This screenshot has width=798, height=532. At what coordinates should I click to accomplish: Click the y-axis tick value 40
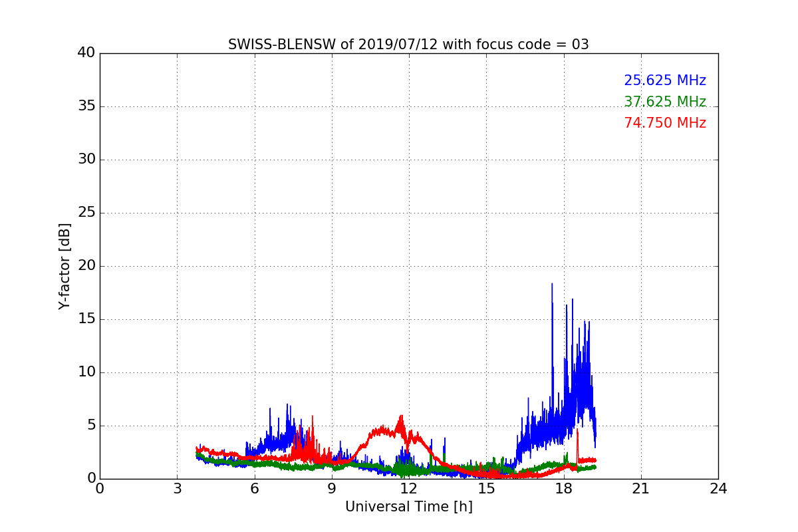pos(86,53)
